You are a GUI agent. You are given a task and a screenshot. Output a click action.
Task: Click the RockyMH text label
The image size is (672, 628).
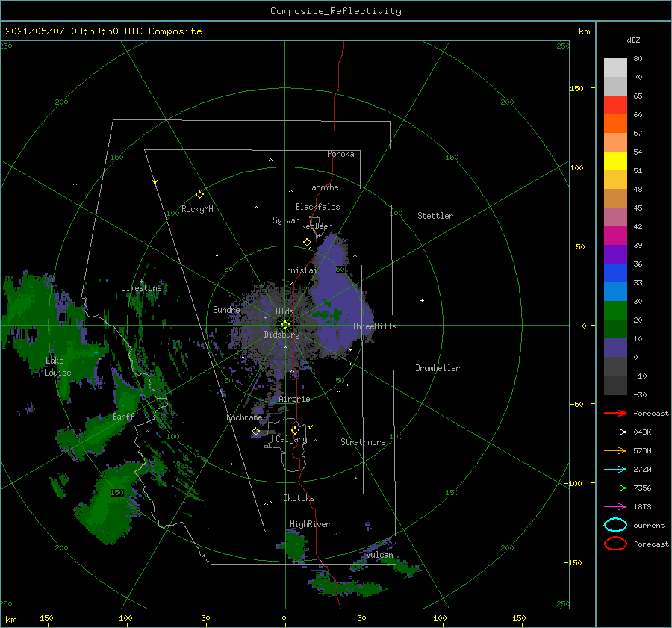197,209
